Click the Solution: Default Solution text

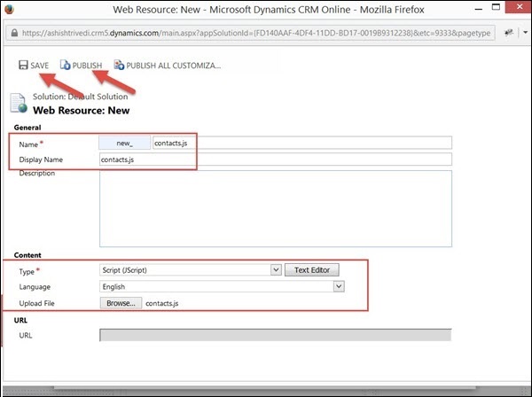click(81, 97)
